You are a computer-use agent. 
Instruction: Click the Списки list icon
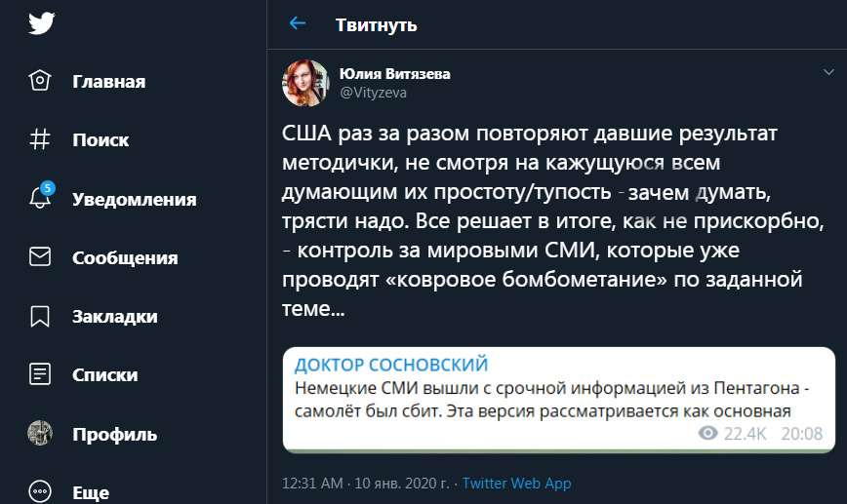[40, 374]
